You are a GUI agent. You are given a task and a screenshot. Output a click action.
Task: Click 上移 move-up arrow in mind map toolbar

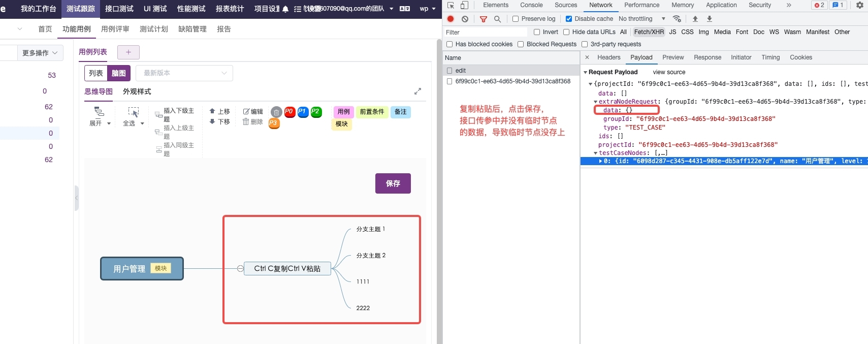[x=219, y=111]
